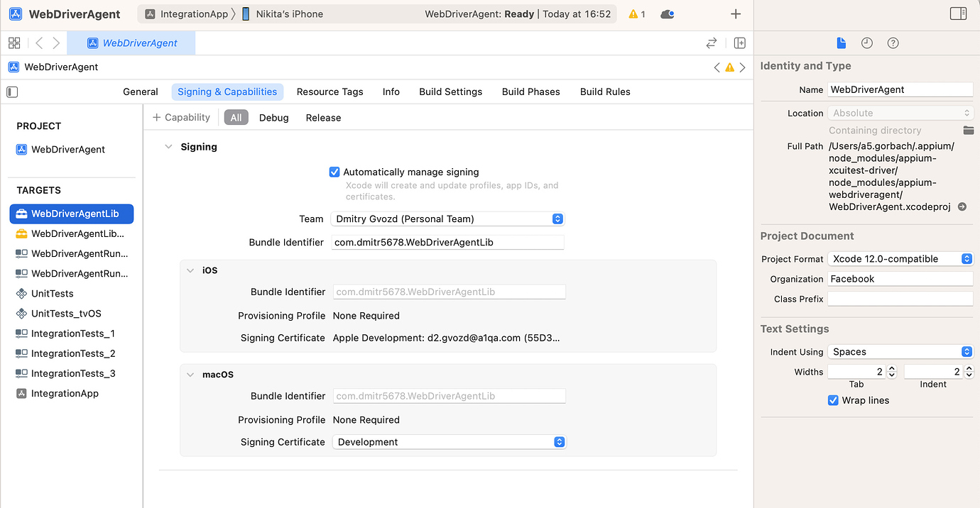Toggle the inspector panel button top right
Image resolution: width=980 pixels, height=508 pixels.
pyautogui.click(x=958, y=13)
